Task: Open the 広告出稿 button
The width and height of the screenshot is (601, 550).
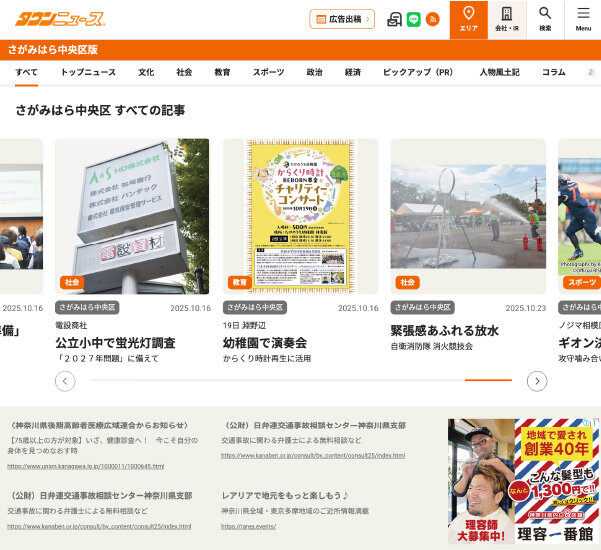Action: click(x=342, y=19)
